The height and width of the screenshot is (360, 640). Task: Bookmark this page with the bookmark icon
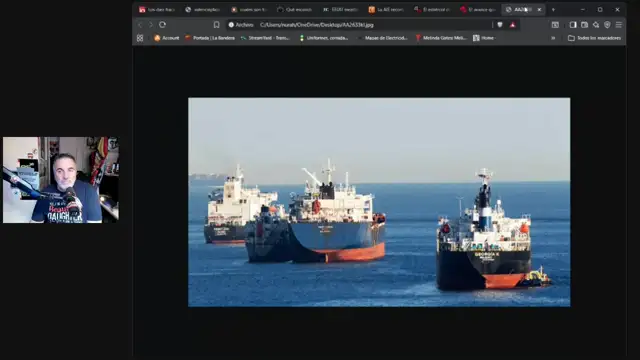216,25
